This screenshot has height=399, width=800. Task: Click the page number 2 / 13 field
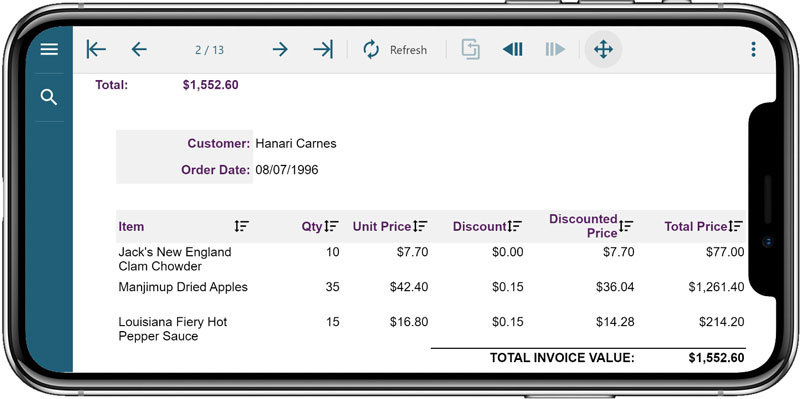pyautogui.click(x=209, y=50)
